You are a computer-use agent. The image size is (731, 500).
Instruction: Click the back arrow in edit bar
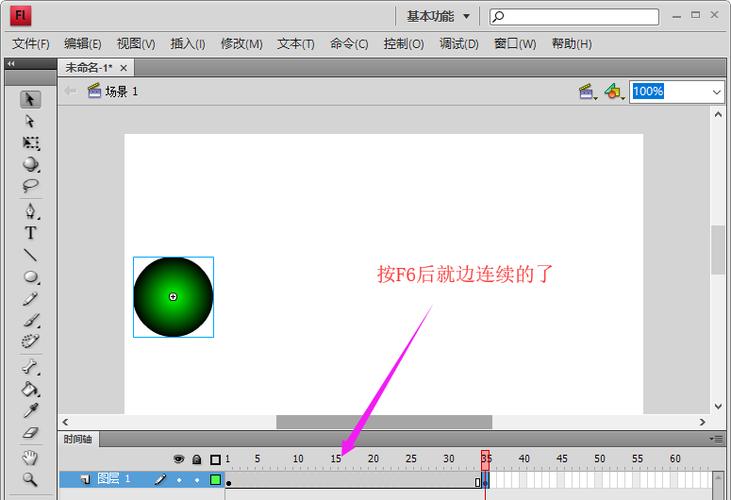tap(70, 91)
